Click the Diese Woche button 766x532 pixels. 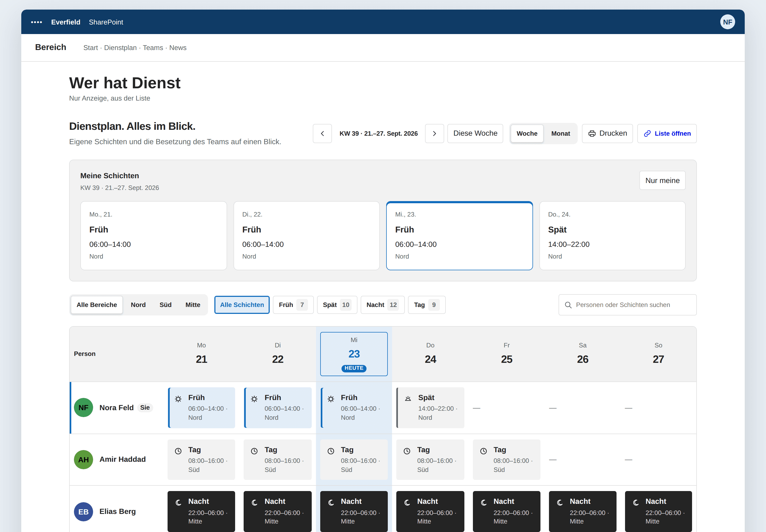(x=475, y=133)
